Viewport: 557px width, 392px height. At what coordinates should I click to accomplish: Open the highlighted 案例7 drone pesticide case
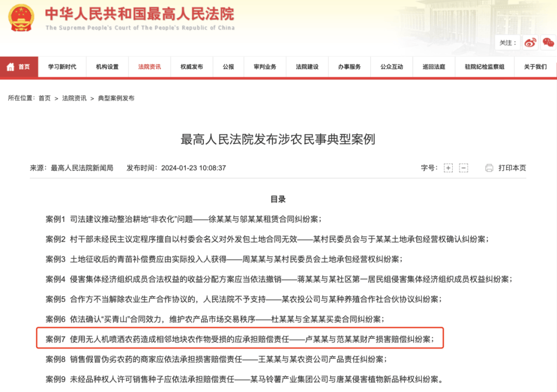pyautogui.click(x=240, y=339)
